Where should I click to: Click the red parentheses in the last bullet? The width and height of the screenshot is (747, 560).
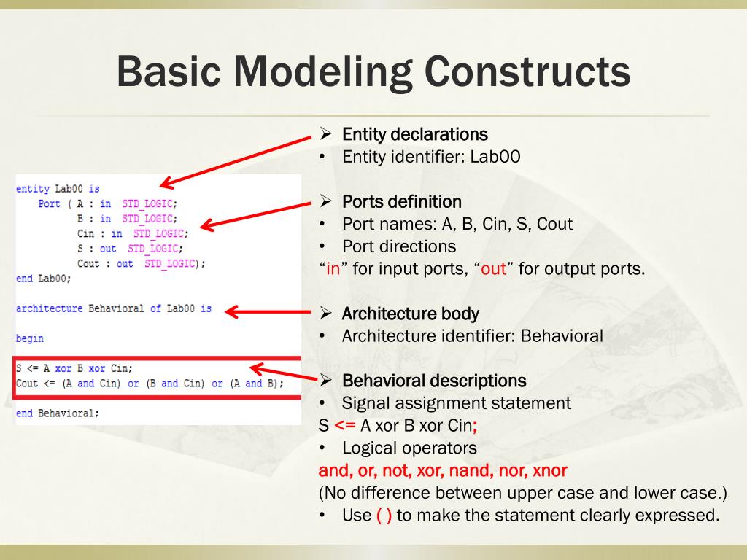coord(384,516)
